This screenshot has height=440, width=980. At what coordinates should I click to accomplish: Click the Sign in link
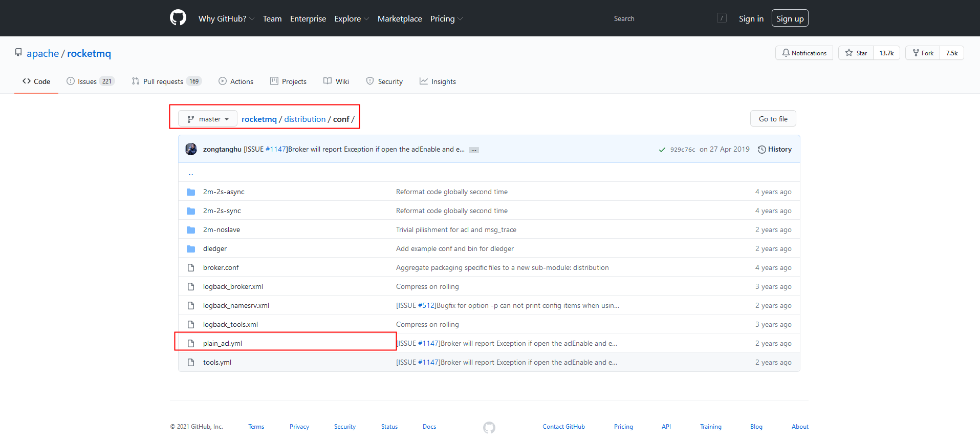(751, 19)
